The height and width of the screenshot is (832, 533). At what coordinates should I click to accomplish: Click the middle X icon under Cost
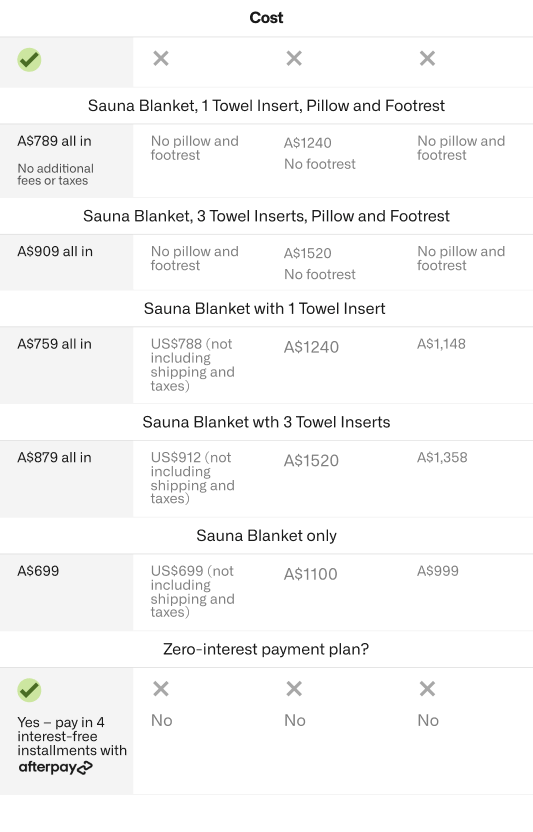pyautogui.click(x=294, y=58)
